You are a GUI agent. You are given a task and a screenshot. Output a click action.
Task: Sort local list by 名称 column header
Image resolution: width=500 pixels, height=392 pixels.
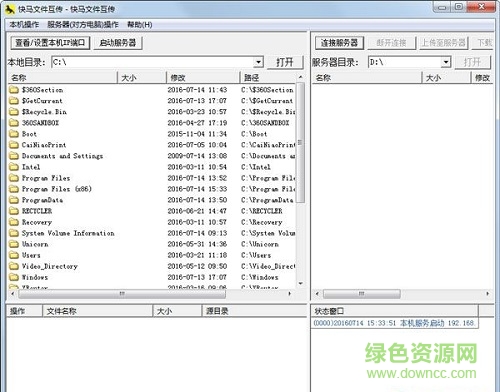tap(63, 78)
